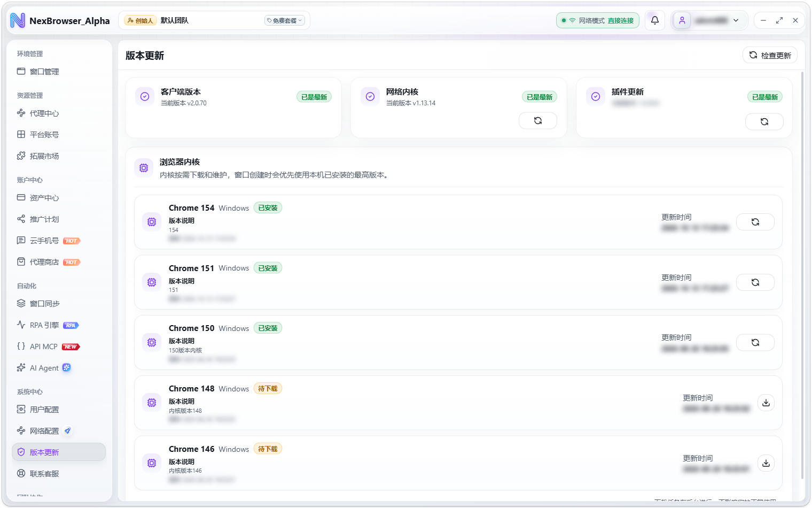Select API MCP menu item
The width and height of the screenshot is (812, 508).
59,347
